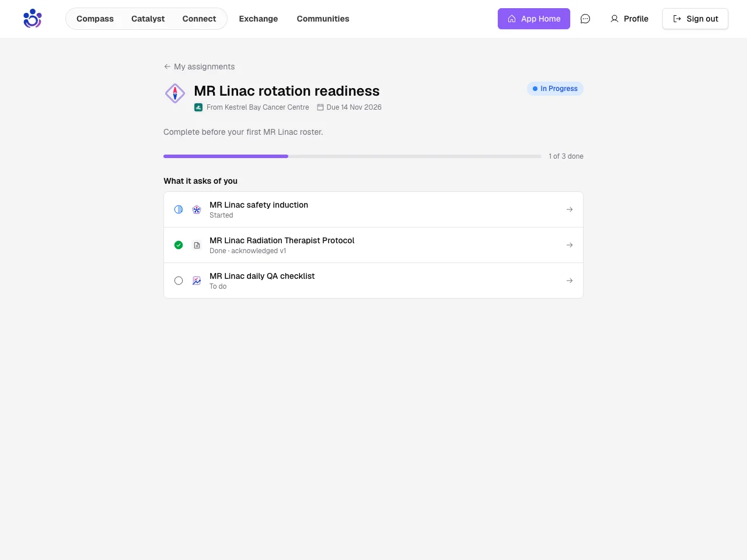Screen dimensions: 747x560
Task: Go back to My assignments
Action: pyautogui.click(x=199, y=66)
